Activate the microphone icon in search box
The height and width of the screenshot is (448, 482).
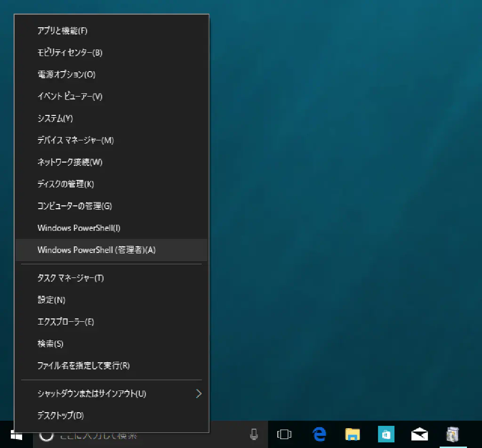click(254, 434)
